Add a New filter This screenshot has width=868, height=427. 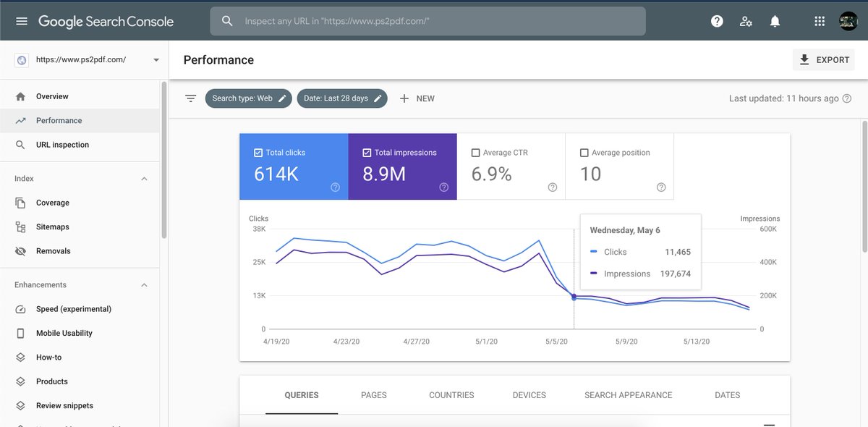[x=417, y=98]
